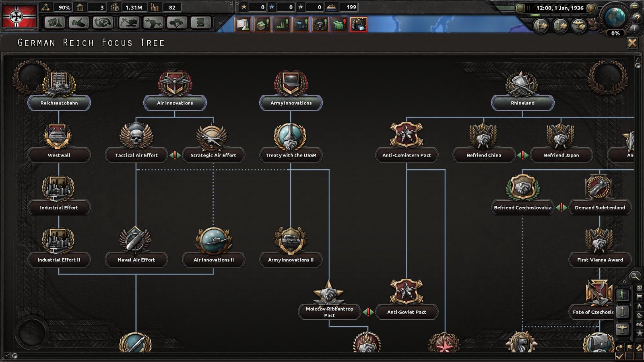The width and height of the screenshot is (644, 362).
Task: Select the Befriend Japan focus
Action: point(561,155)
